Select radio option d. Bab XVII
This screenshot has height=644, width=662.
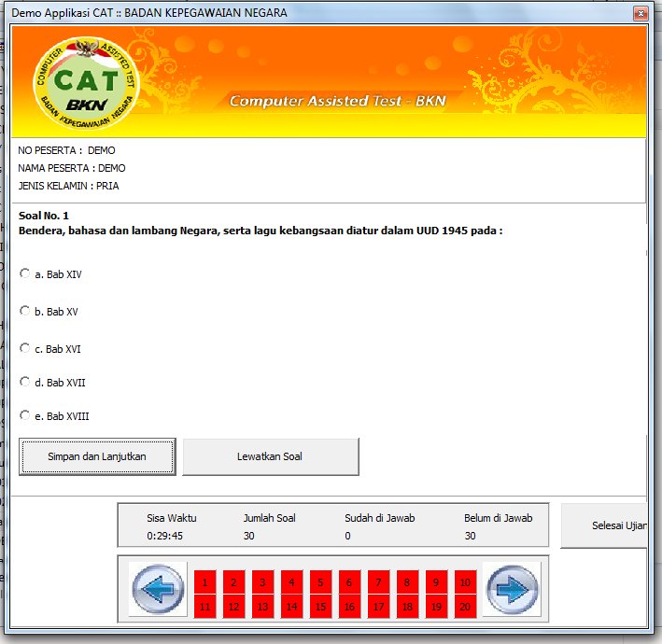[25, 382]
